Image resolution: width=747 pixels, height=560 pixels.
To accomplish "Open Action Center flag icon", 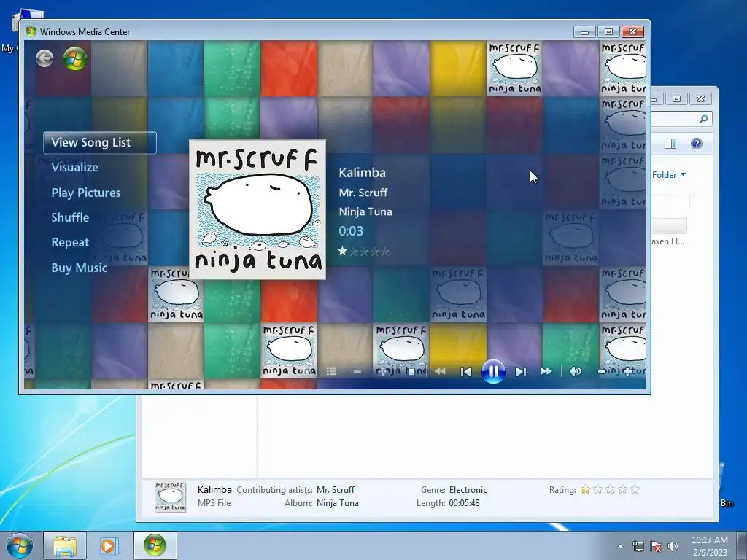I will click(x=656, y=546).
